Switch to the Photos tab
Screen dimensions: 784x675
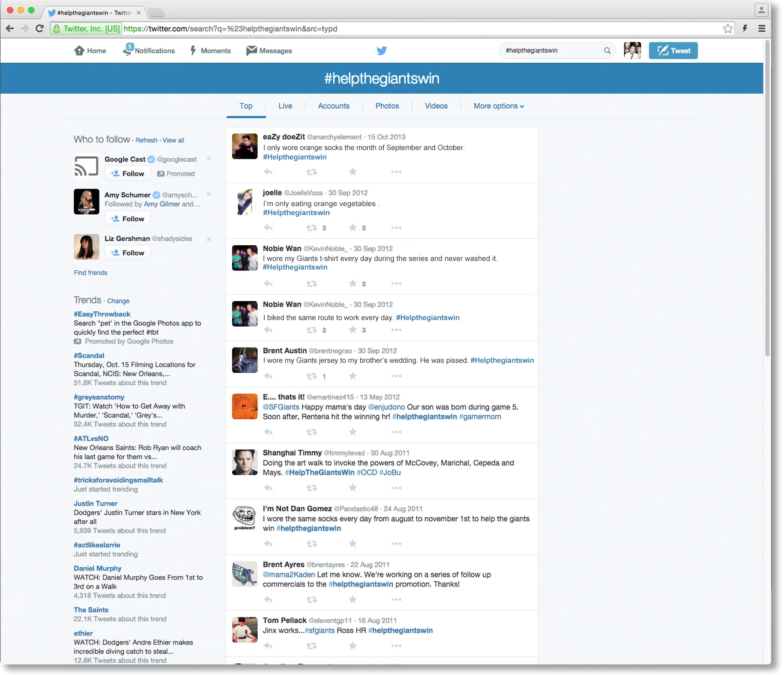(387, 106)
